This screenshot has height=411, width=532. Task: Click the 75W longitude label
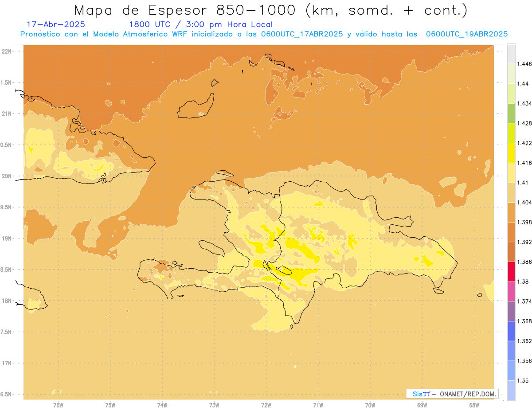(x=110, y=405)
